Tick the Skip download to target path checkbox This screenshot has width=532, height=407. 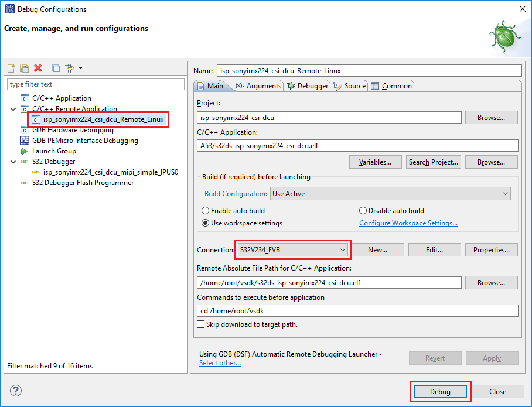click(201, 324)
